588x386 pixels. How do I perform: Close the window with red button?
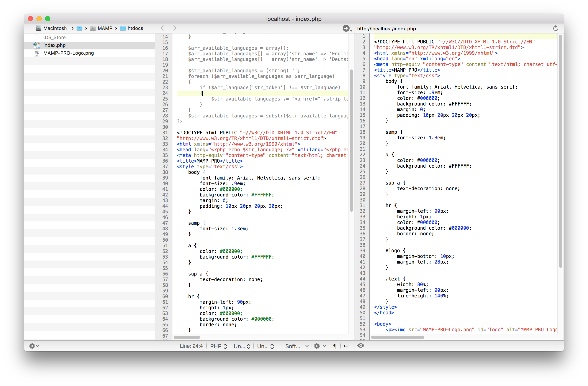(x=30, y=19)
